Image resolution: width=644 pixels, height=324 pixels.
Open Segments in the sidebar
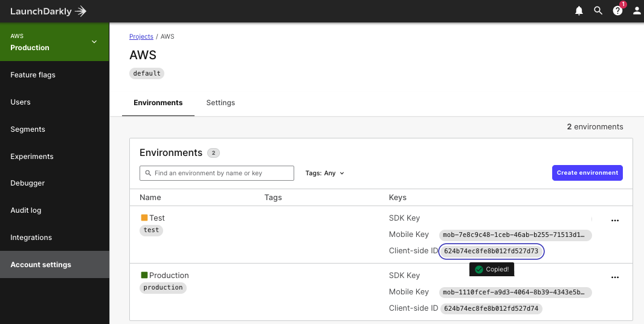point(28,129)
